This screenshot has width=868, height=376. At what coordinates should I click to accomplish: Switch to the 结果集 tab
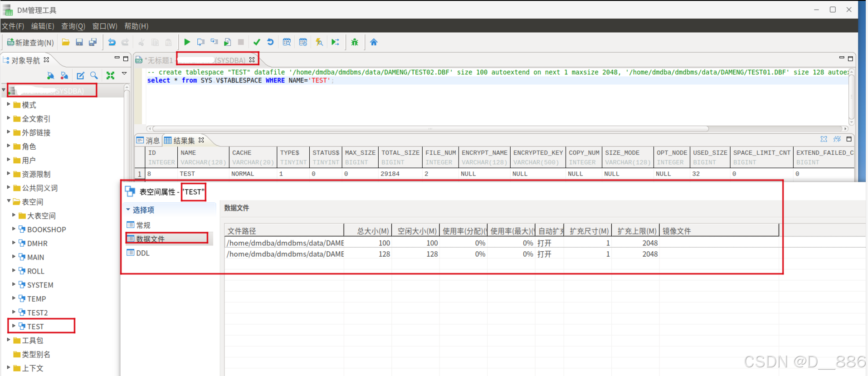(x=180, y=141)
